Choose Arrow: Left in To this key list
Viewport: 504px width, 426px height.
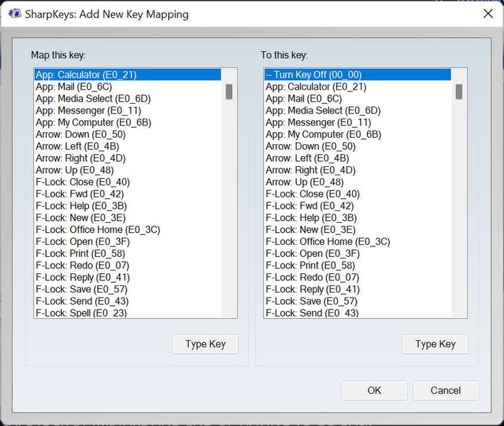(x=358, y=158)
